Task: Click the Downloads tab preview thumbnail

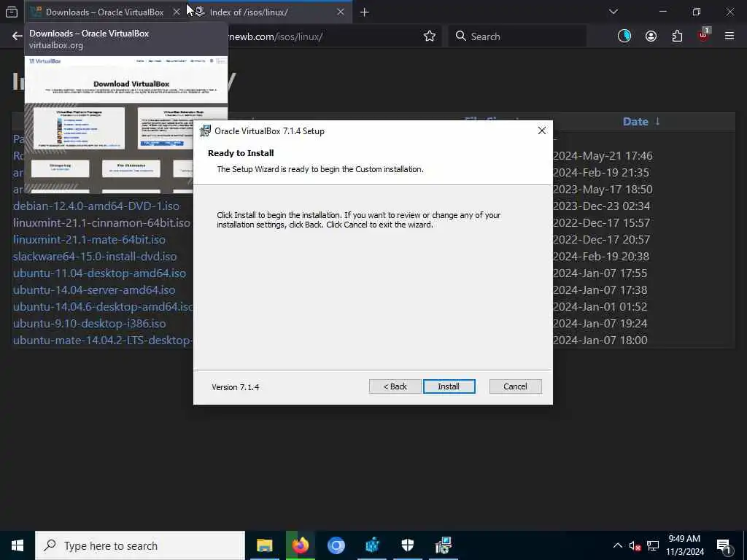Action: pyautogui.click(x=126, y=124)
